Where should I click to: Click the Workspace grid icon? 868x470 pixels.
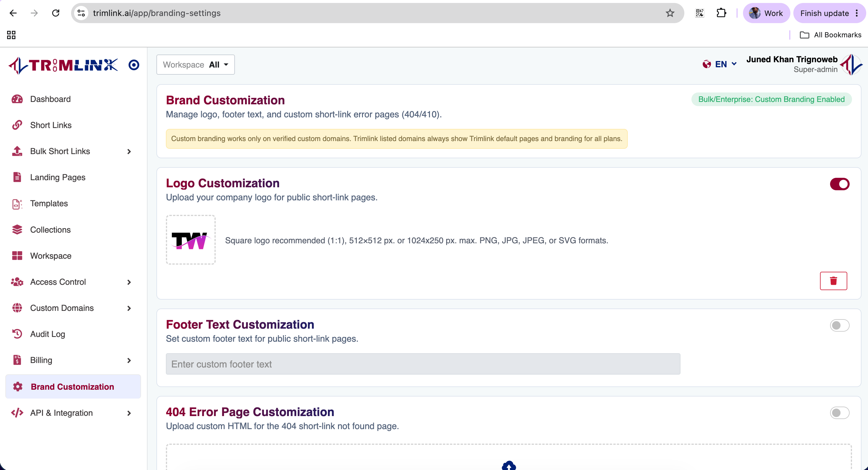point(17,255)
